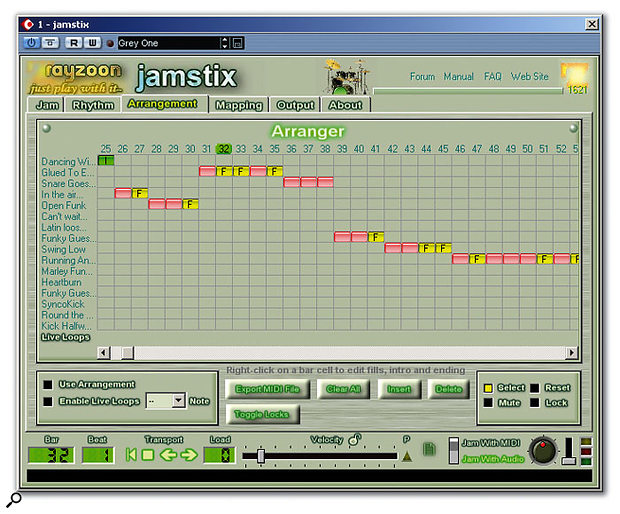Switch to the Jam tab
Viewport: 620px width, 514px height.
click(x=47, y=105)
